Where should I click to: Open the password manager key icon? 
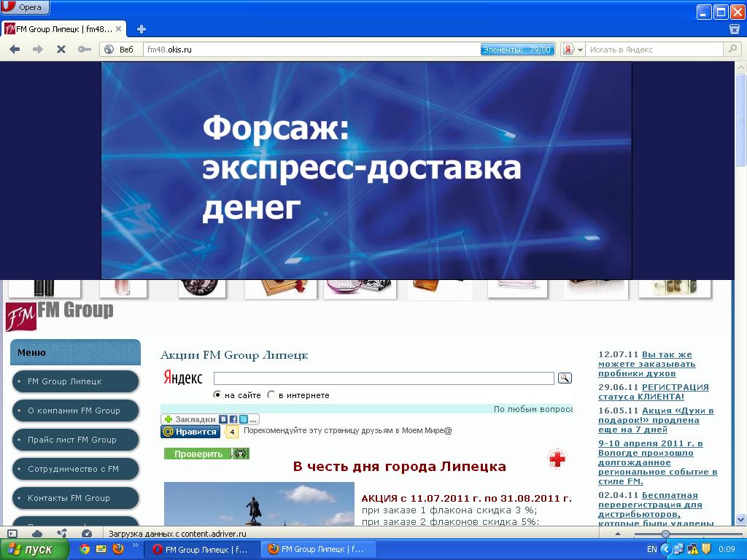pos(85,49)
